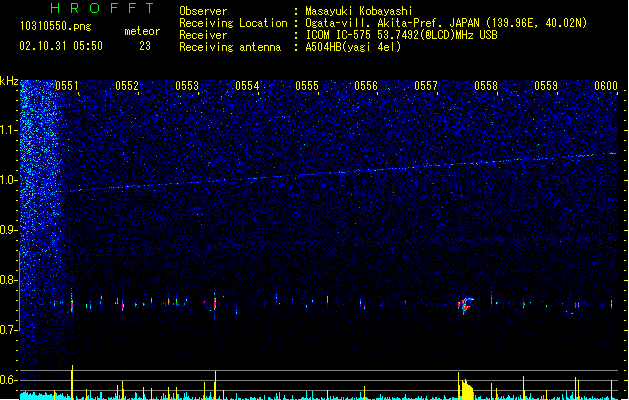Click the 0.8 kHz axis label
Image resolution: width=629 pixels, height=400 pixels.
[x=8, y=280]
